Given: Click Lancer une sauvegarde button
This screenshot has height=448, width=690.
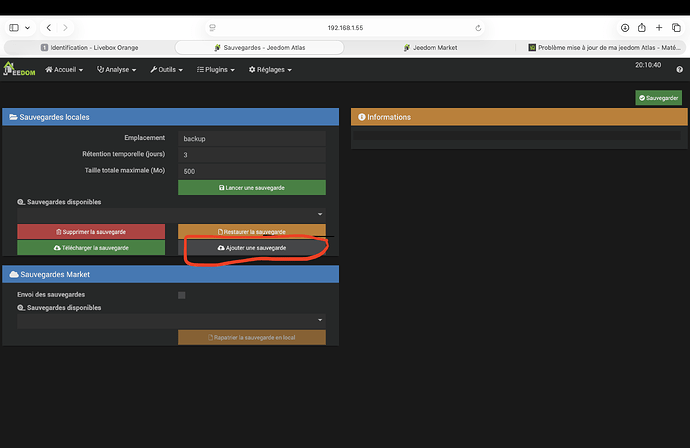Looking at the screenshot, I should (252, 187).
